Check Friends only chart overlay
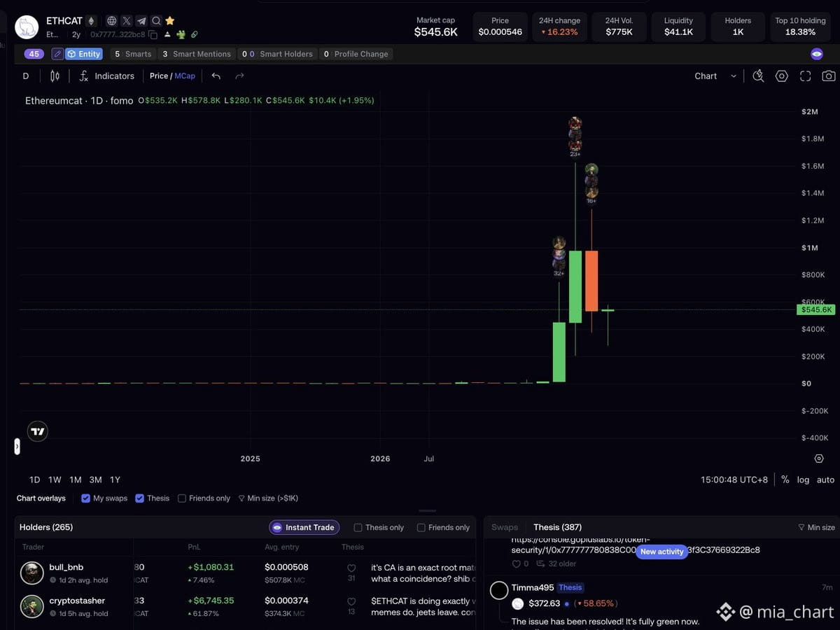Screen dimensions: 840x630 click(x=182, y=498)
